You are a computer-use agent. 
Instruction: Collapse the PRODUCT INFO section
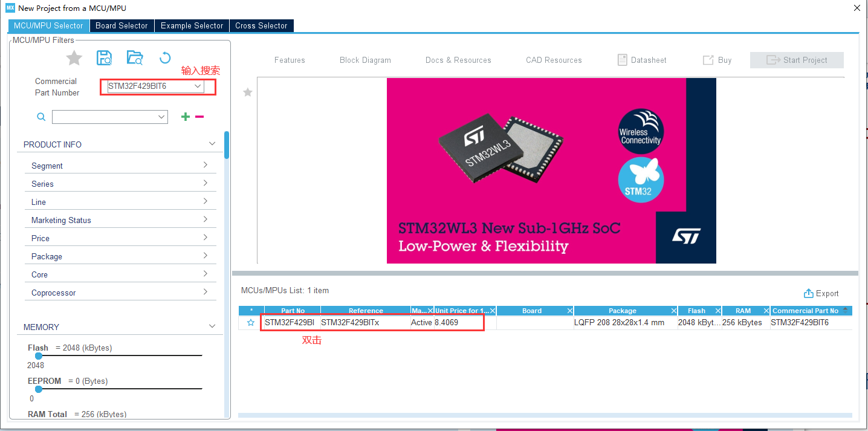(x=212, y=144)
